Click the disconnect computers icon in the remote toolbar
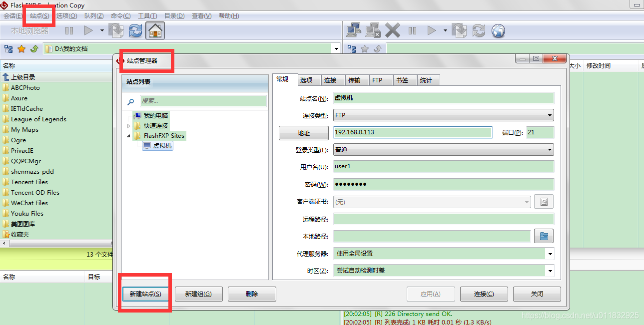The width and height of the screenshot is (644, 325). 373,31
